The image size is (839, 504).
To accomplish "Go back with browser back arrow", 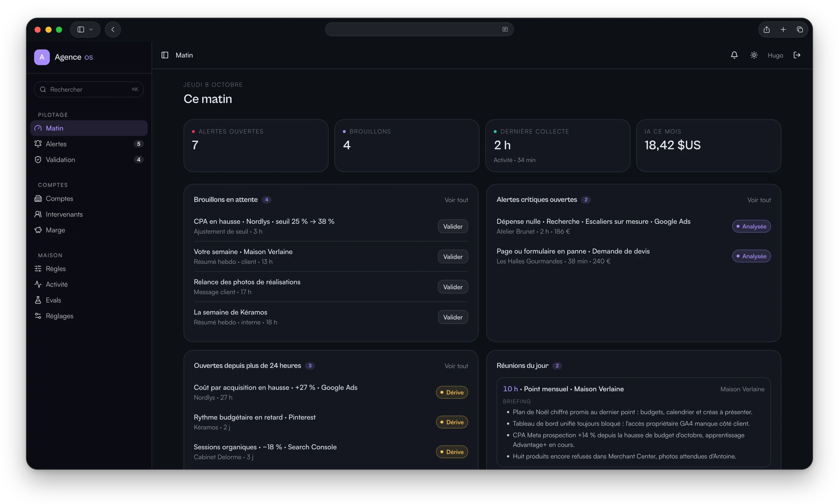I will (113, 29).
